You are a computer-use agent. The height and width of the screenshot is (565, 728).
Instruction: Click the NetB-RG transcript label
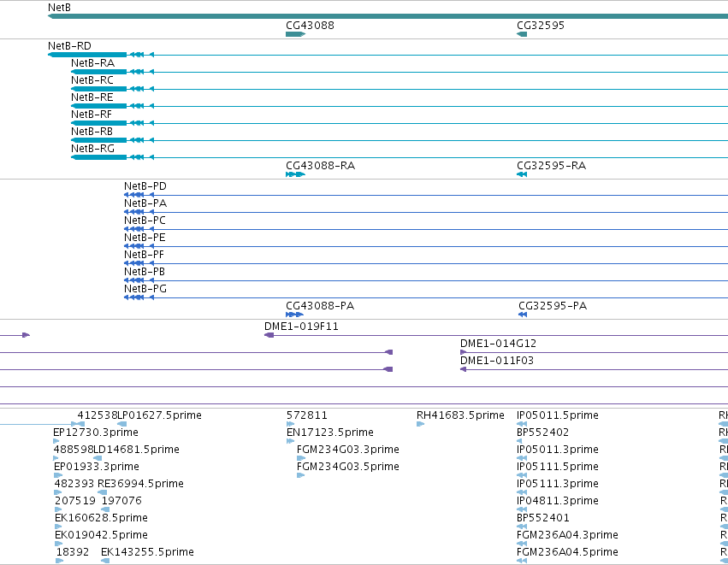click(93, 149)
